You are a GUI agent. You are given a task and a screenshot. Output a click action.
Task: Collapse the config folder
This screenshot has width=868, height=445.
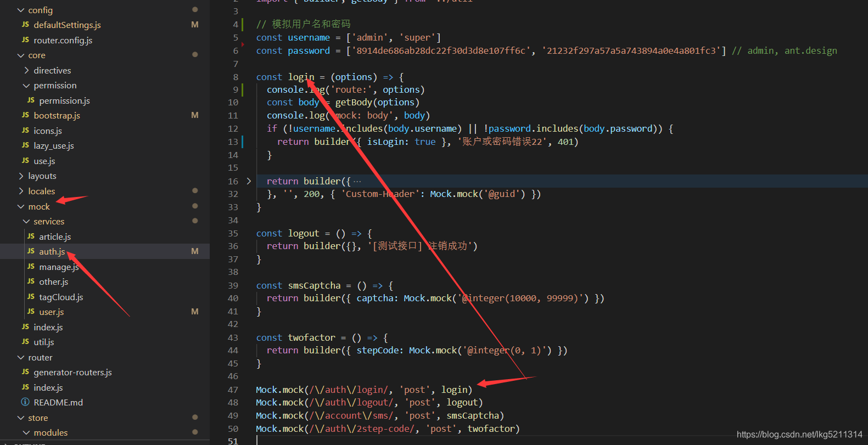tap(21, 10)
